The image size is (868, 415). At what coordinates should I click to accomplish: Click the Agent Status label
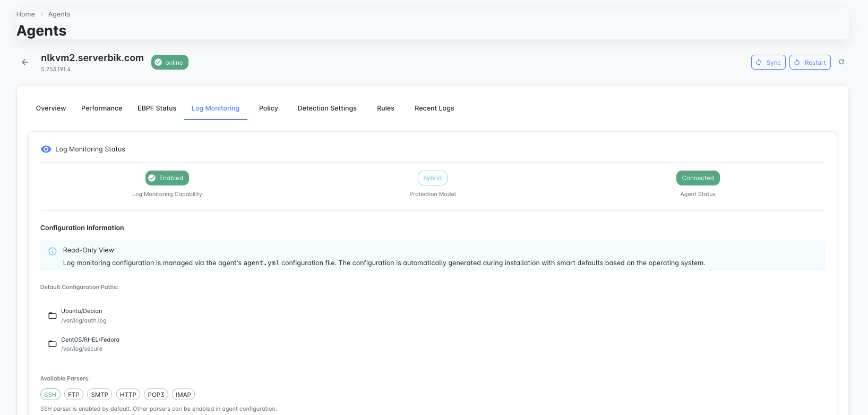(x=698, y=194)
